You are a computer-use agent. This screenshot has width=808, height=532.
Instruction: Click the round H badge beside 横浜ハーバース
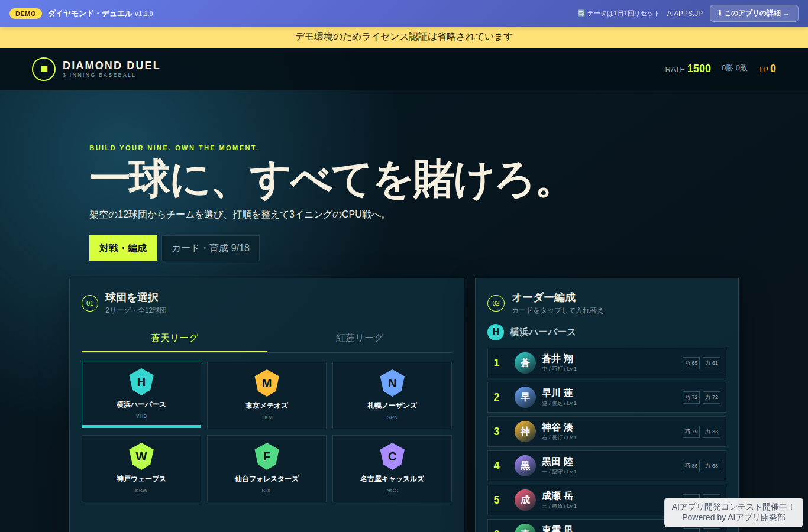point(496,332)
